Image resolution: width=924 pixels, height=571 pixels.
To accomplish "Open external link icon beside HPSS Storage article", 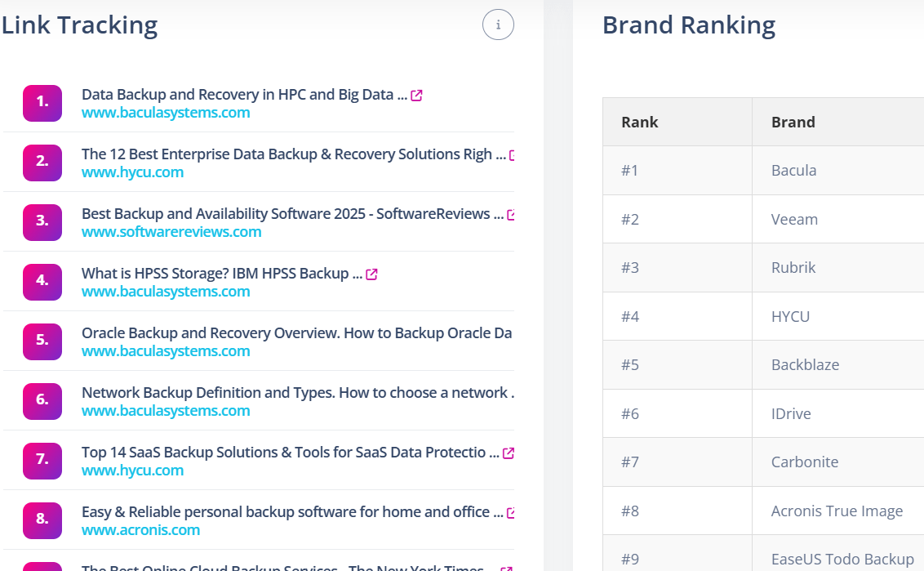I will point(371,274).
